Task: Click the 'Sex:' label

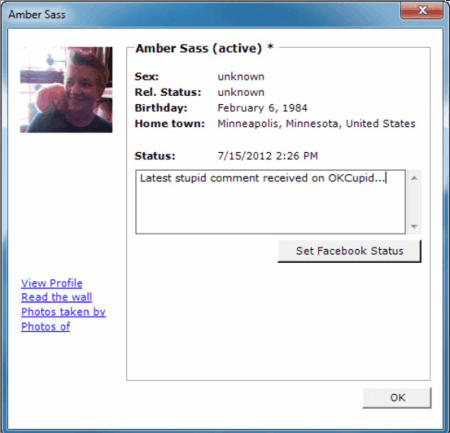Action: [x=147, y=77]
